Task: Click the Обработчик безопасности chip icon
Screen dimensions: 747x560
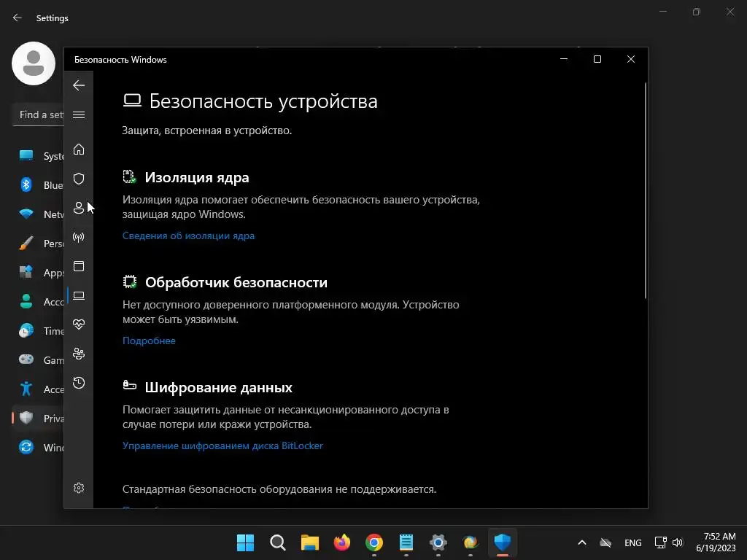Action: coord(130,282)
